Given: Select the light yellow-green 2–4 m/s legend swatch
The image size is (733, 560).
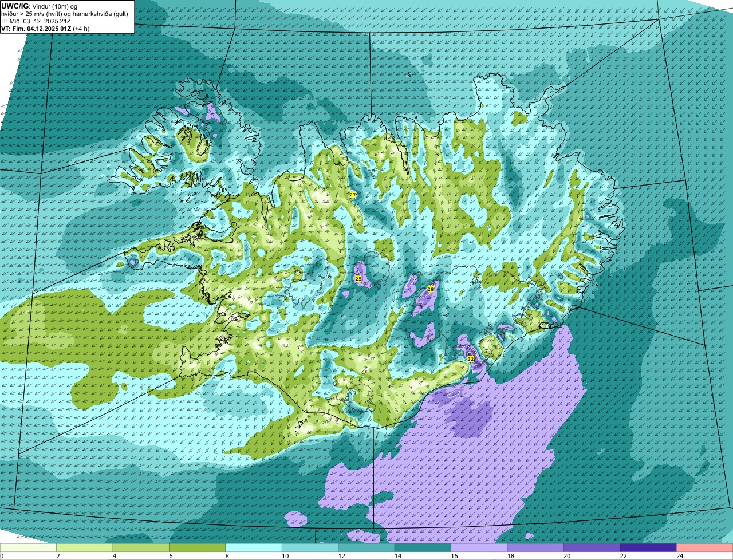Looking at the screenshot, I should pyautogui.click(x=84, y=547).
